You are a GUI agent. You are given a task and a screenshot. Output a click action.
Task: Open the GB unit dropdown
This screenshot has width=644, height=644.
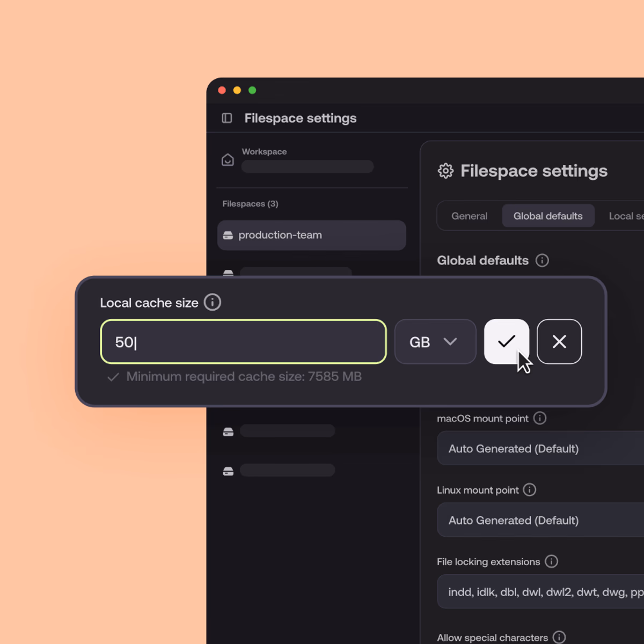435,342
